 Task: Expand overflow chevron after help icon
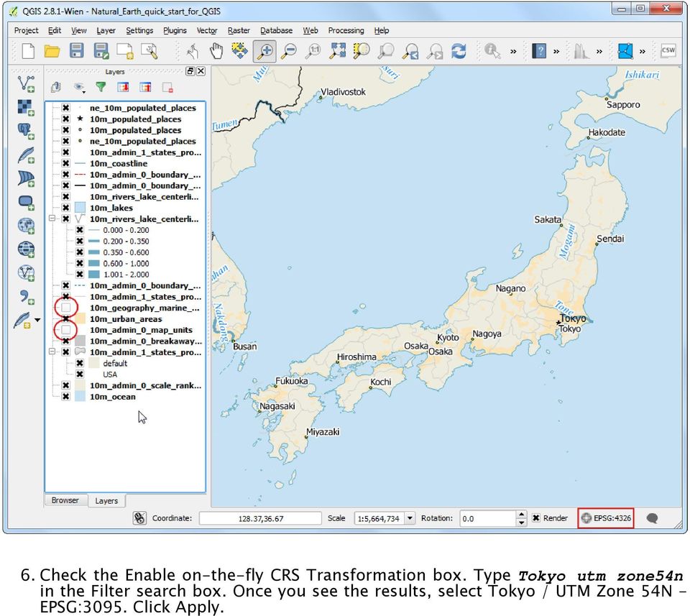point(556,52)
